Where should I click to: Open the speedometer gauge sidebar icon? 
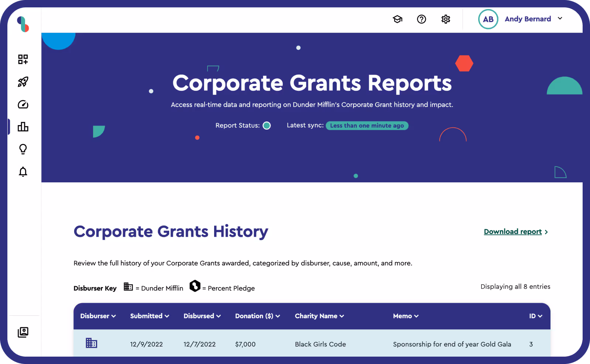pyautogui.click(x=23, y=104)
